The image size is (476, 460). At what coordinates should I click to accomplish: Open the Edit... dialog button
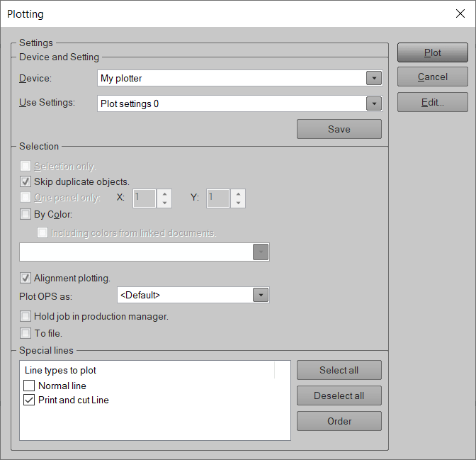[432, 102]
